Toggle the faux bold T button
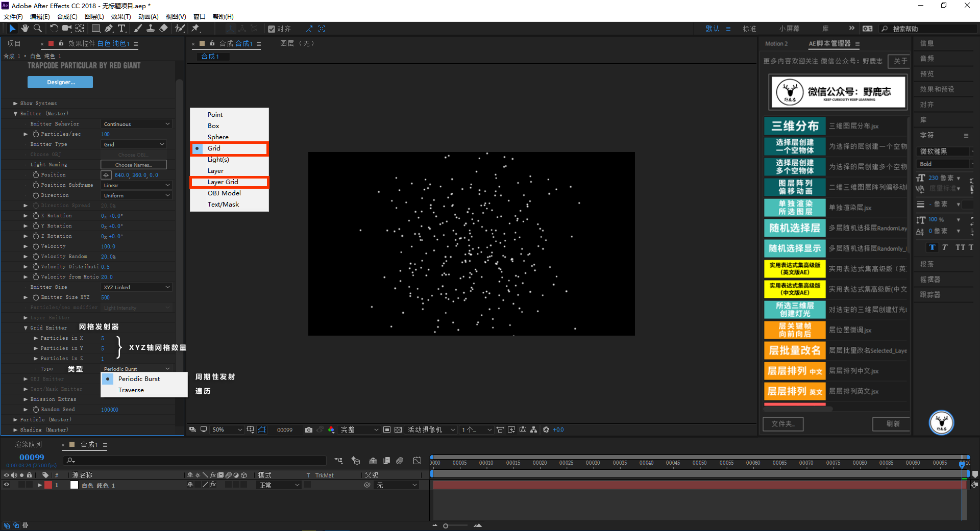Screen dimensions: 980x531 pyautogui.click(x=933, y=247)
